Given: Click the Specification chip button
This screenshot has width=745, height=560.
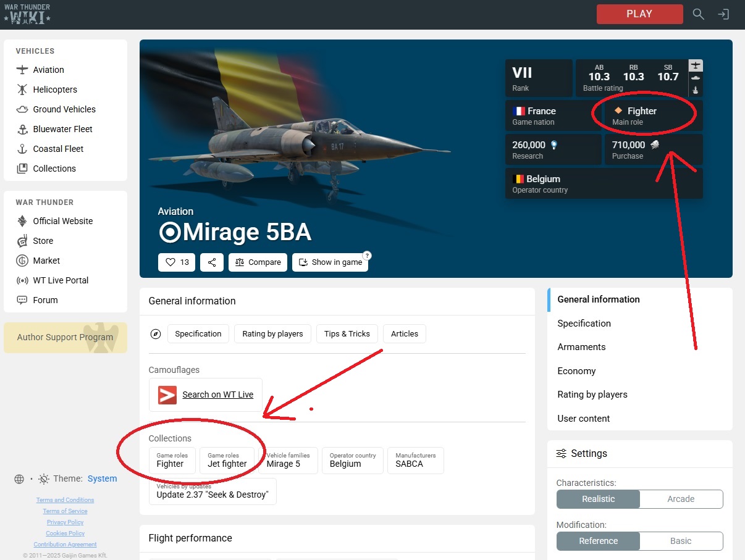Looking at the screenshot, I should click(x=198, y=334).
